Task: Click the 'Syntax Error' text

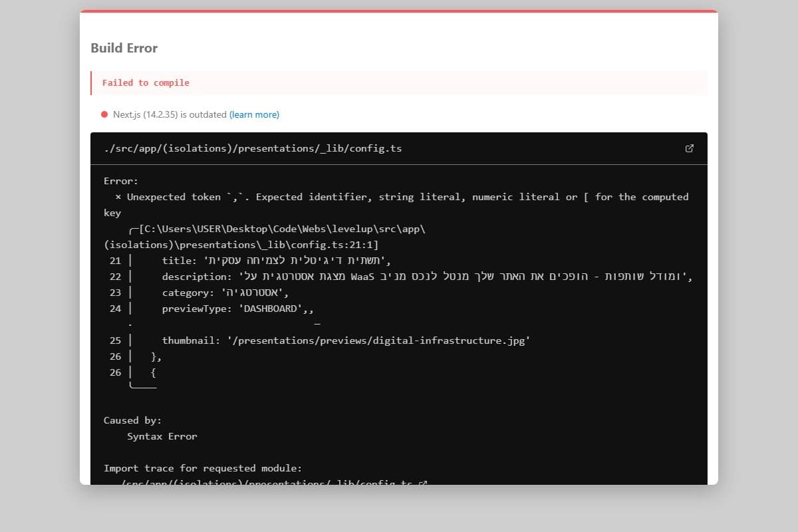Action: click(x=162, y=436)
